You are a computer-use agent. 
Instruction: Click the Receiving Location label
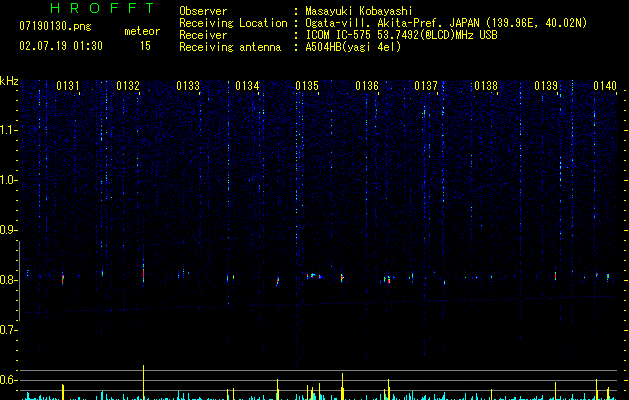233,23
